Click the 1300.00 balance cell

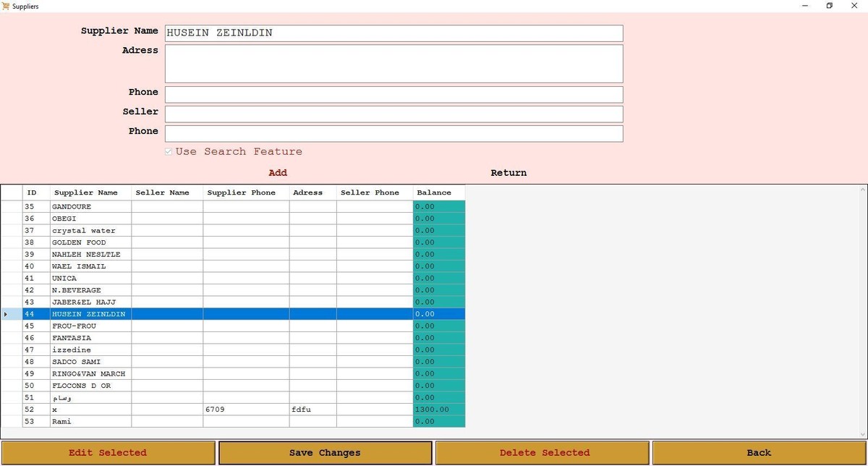pos(438,410)
